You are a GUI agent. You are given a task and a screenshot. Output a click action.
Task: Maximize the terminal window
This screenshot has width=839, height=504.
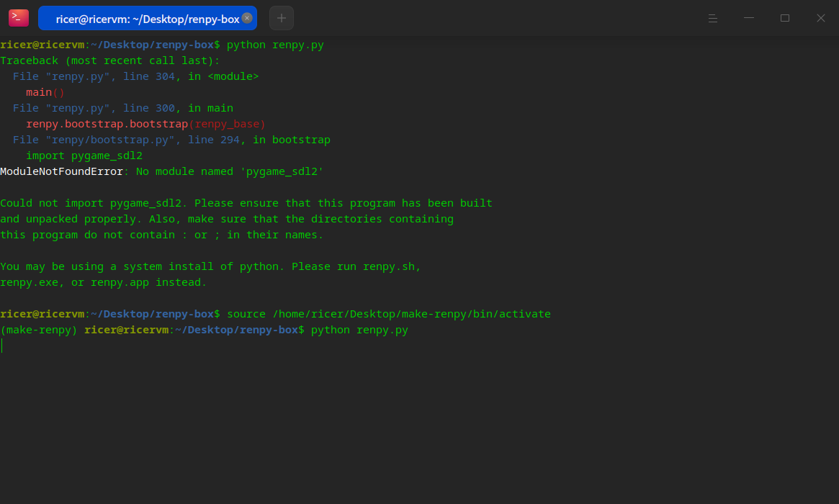[785, 18]
